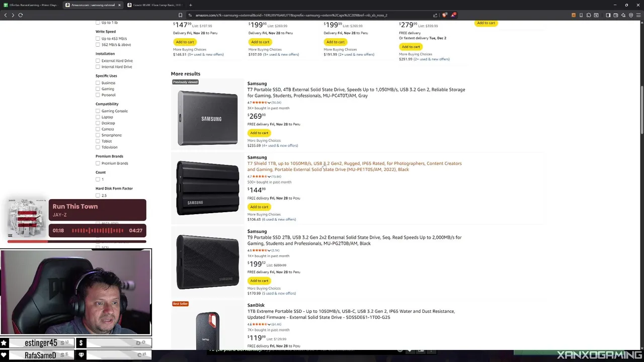The height and width of the screenshot is (362, 644).
Task: Reload the current Amazon page
Action: pos(21,15)
